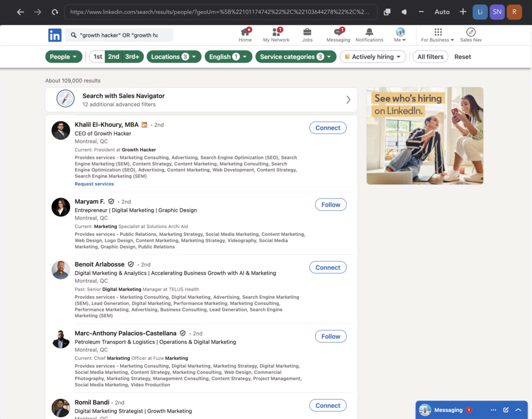
Task: Open the Messaging overlay options ellipsis
Action: coord(493,410)
